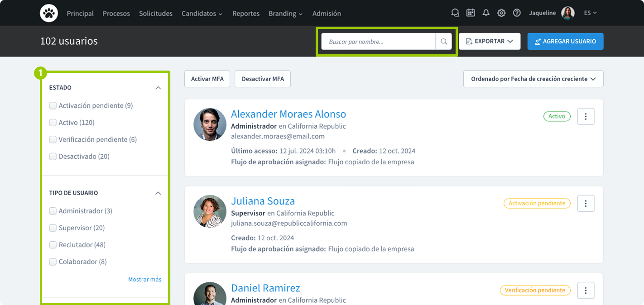Open the Exportar dropdown
Viewport: 644px width, 305px height.
(489, 41)
